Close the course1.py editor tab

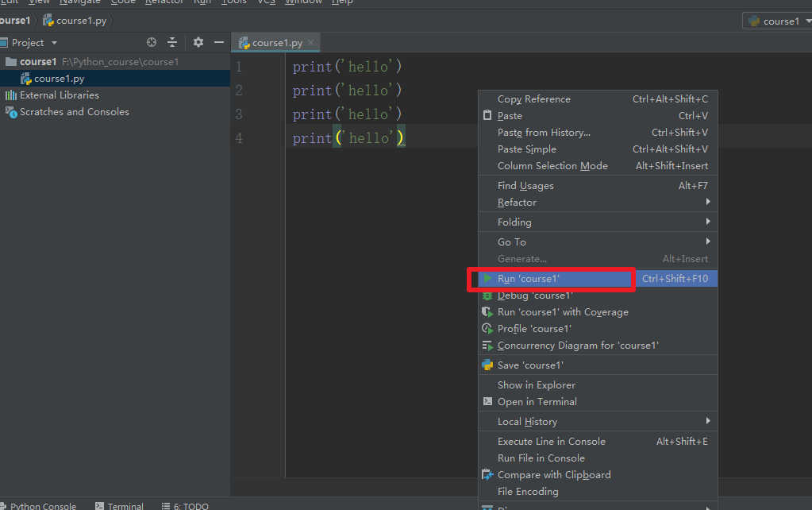310,43
